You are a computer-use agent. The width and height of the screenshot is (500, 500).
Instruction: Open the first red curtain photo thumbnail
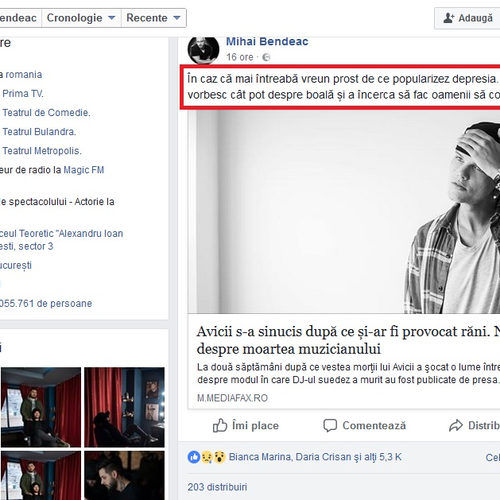coord(41,407)
